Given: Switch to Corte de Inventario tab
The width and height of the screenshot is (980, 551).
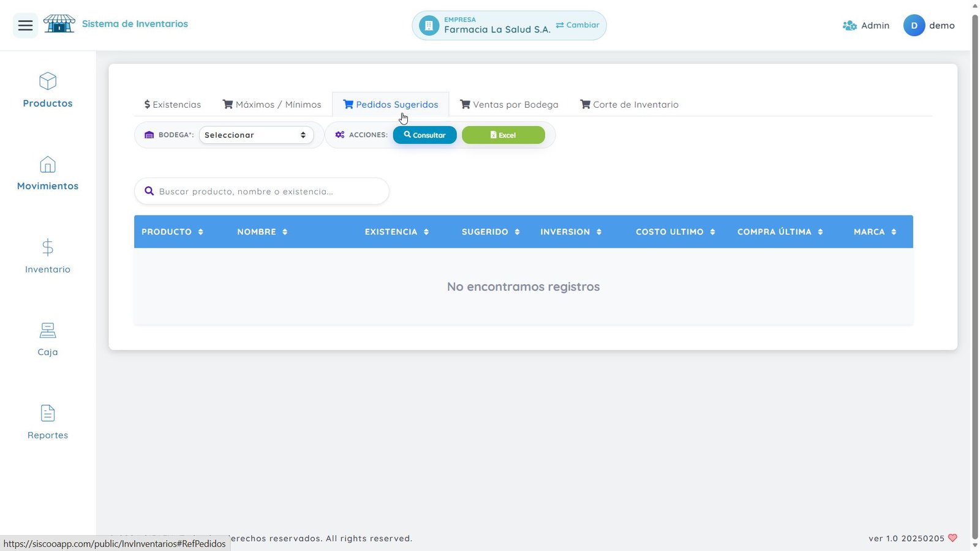Looking at the screenshot, I should pyautogui.click(x=629, y=105).
